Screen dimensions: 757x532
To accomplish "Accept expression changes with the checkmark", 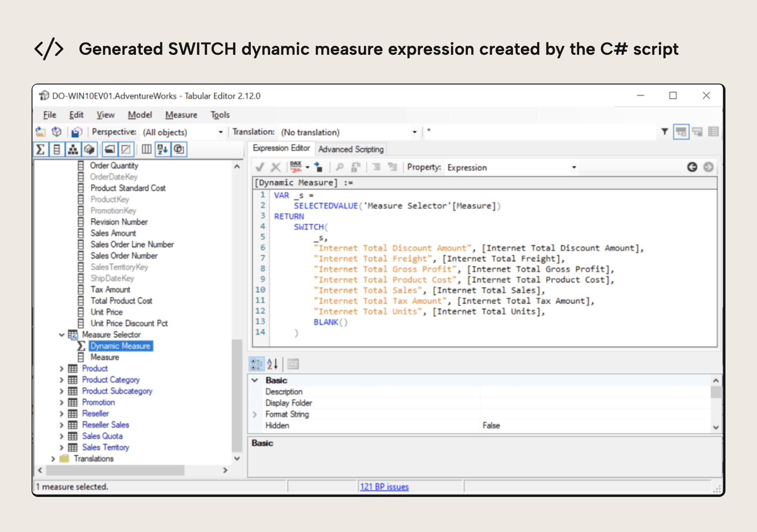I will point(259,167).
